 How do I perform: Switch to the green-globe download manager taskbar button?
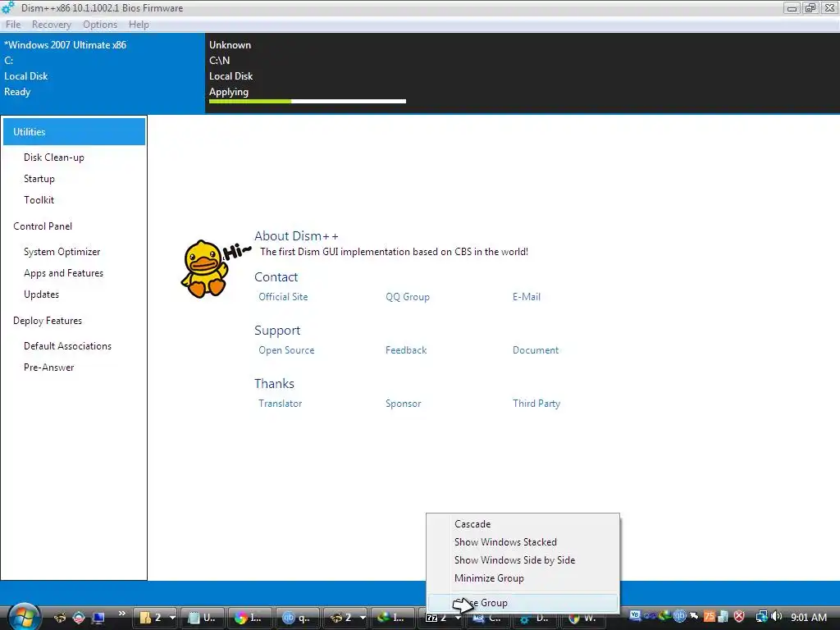[x=392, y=618]
